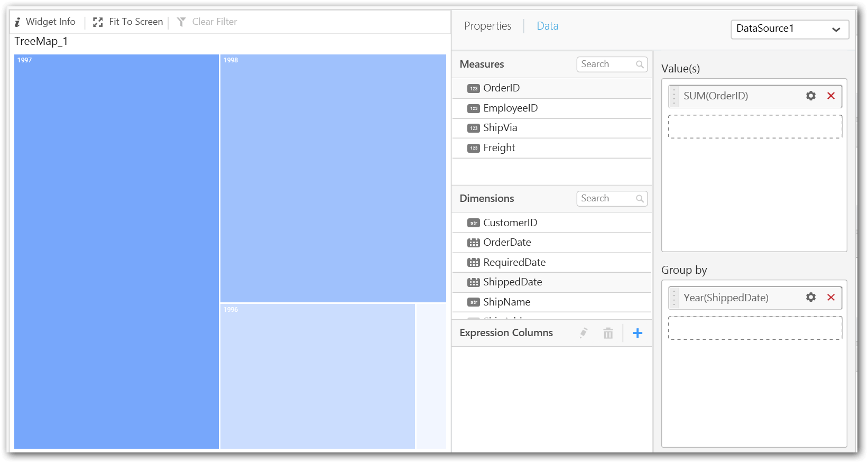Focus the Dimensions search box

[607, 199]
